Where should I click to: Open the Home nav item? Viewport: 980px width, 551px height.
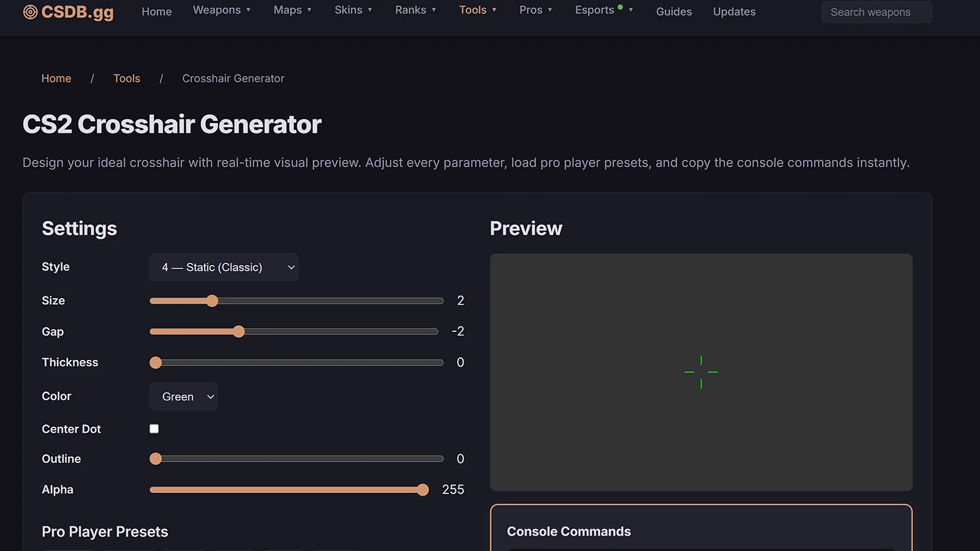tap(157, 12)
